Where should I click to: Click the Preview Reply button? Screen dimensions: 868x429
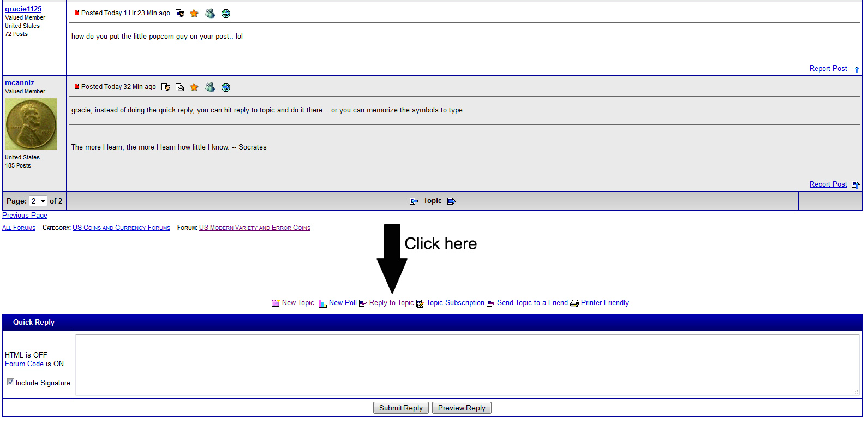tap(462, 408)
